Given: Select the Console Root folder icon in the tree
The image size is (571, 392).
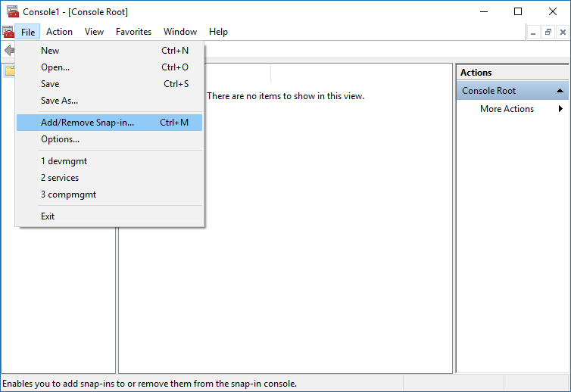Looking at the screenshot, I should (x=10, y=71).
